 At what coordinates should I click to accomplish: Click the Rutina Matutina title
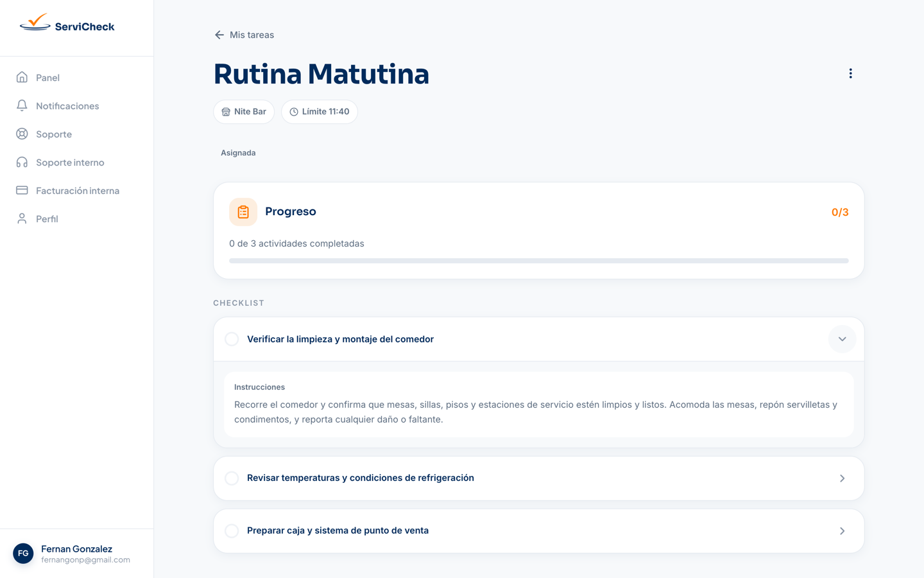tap(321, 74)
